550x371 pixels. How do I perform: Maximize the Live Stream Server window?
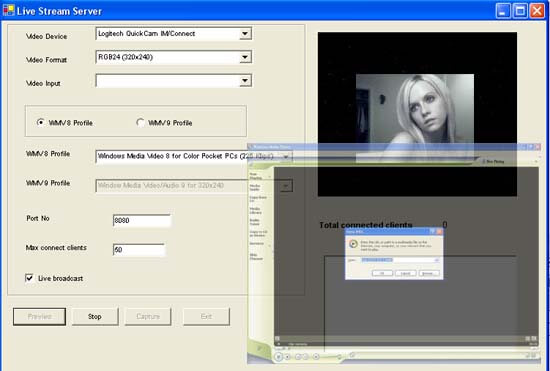[520, 11]
